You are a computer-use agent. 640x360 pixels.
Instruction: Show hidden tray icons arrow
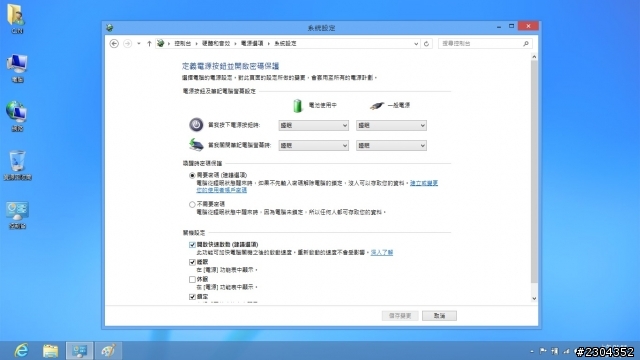click(532, 351)
